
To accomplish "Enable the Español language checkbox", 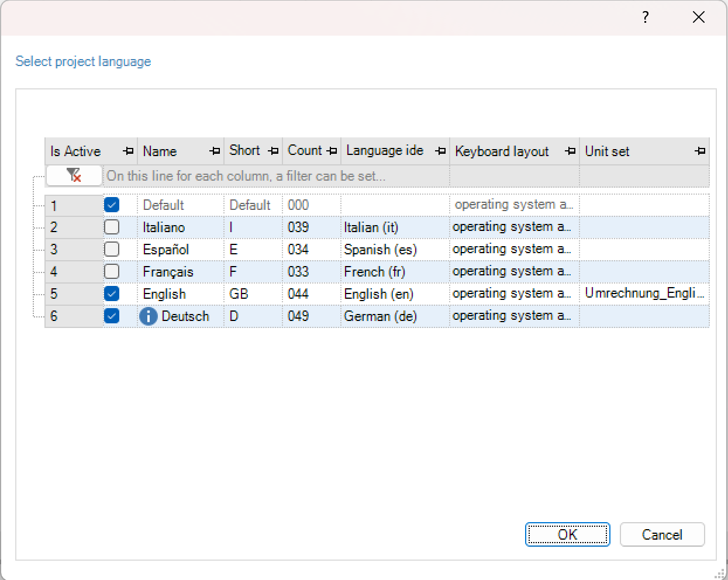I will click(112, 249).
